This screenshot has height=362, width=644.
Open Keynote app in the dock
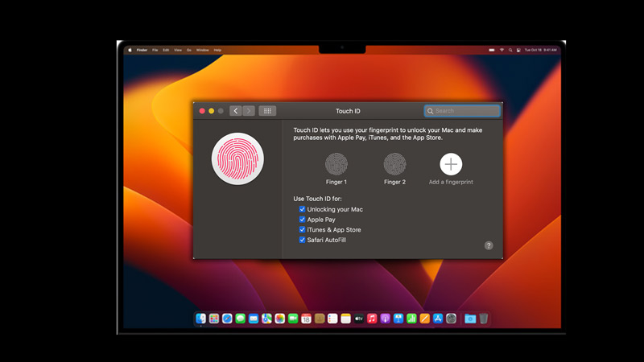pyautogui.click(x=398, y=319)
